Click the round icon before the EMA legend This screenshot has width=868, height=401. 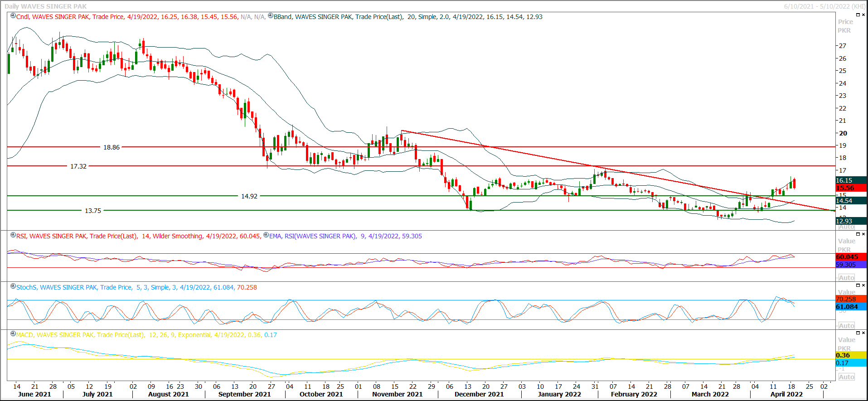pos(266,235)
